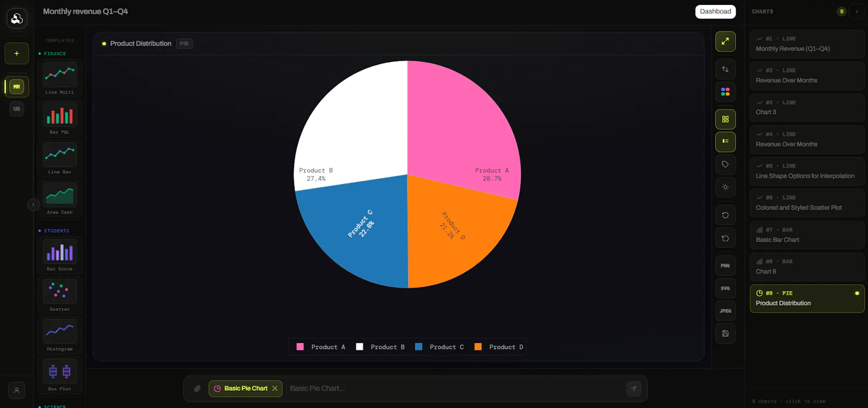Collapse the Charts panel chevron
This screenshot has height=408, width=868.
[857, 11]
